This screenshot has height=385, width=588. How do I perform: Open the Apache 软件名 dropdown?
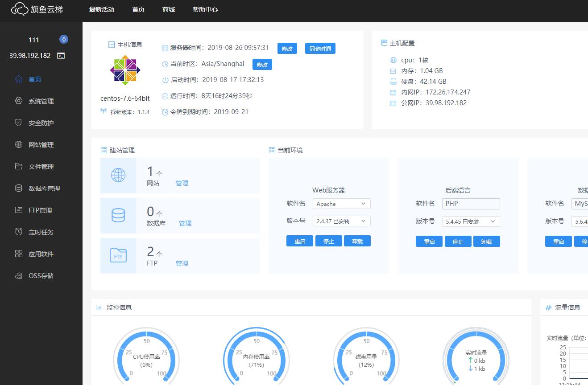[341, 204]
